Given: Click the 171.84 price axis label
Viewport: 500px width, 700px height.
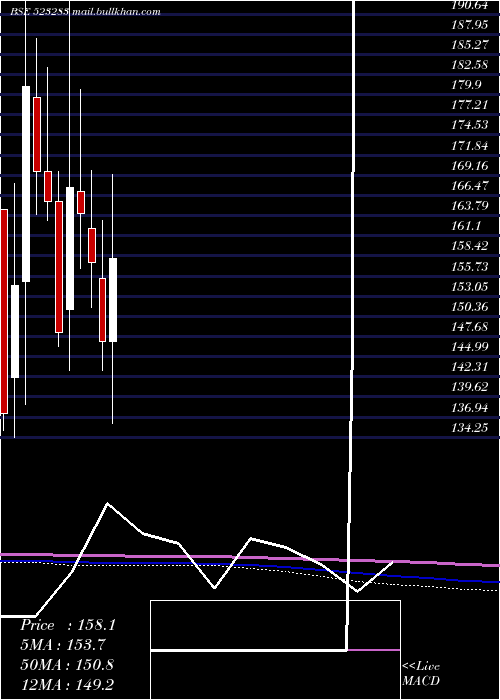Looking at the screenshot, I should coord(470,146).
